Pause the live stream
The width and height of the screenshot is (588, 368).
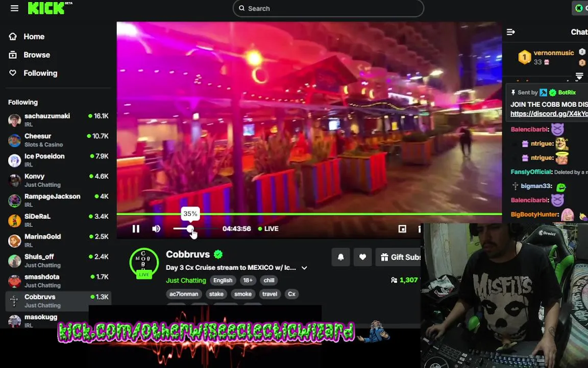136,228
